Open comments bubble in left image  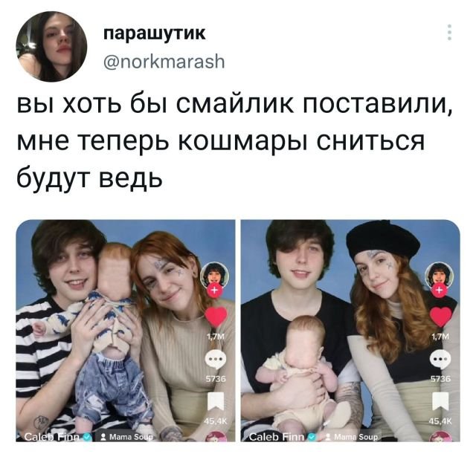pos(216,360)
